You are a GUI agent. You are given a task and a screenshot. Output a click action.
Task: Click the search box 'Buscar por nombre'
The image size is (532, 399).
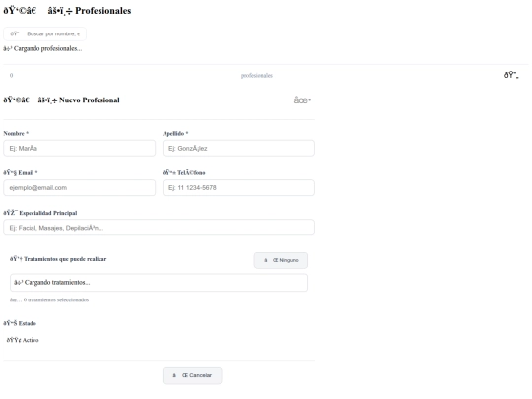click(x=44, y=33)
